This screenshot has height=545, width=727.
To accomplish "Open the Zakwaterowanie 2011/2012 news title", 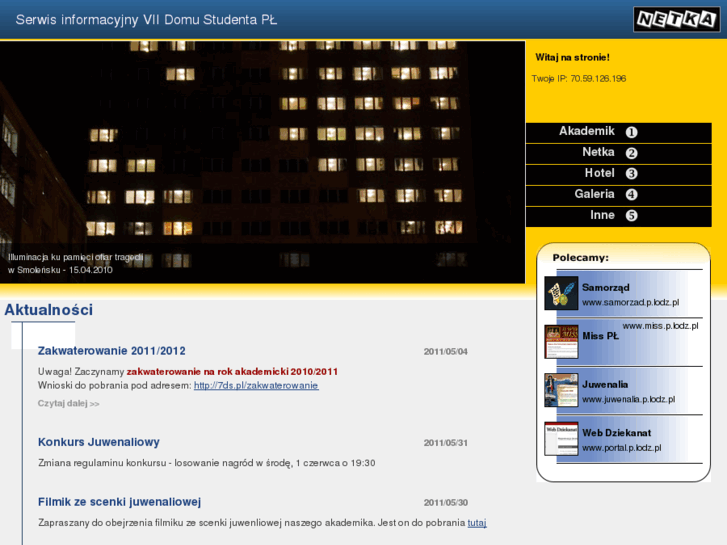I will [112, 351].
